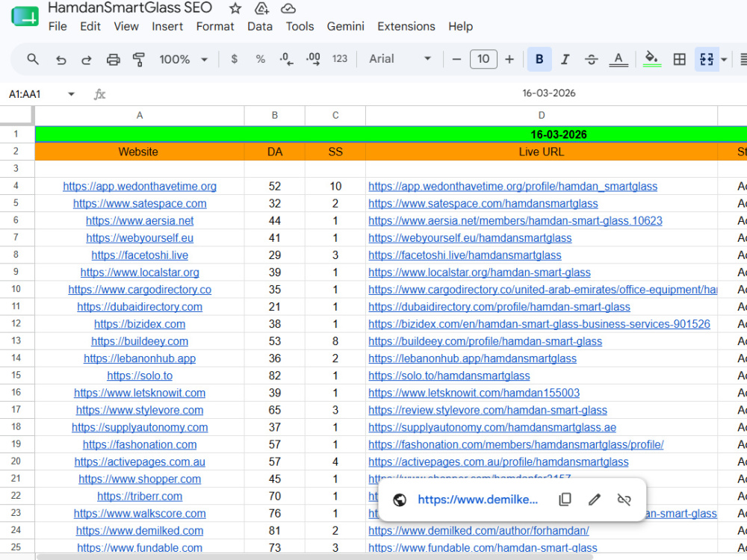Open https://solo.to website link
Screen dimensions: 747x560
pyautogui.click(x=140, y=376)
